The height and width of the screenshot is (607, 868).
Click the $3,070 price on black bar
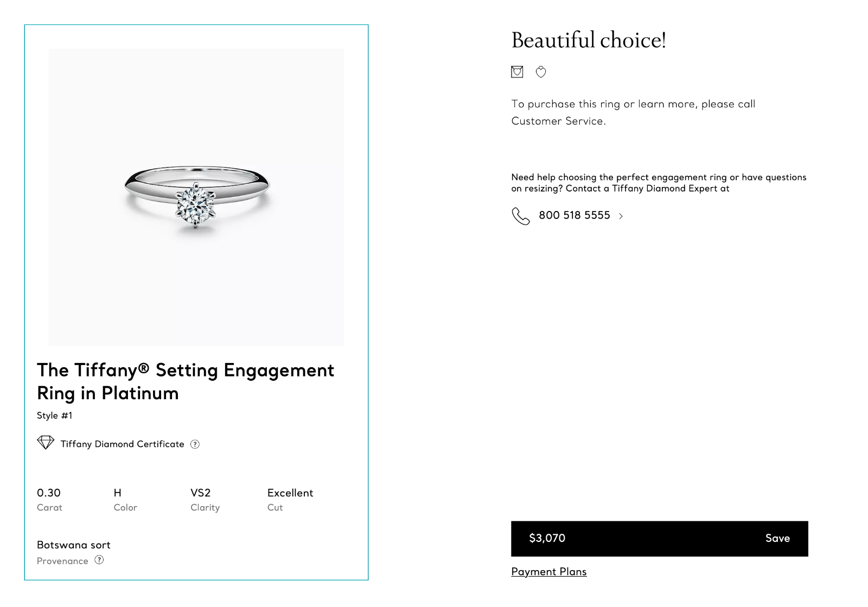point(547,538)
